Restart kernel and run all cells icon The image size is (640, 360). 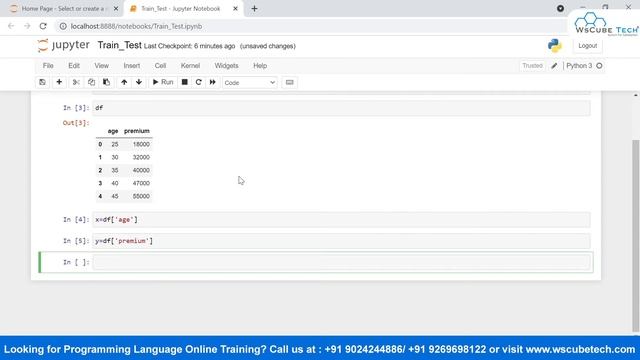point(213,82)
